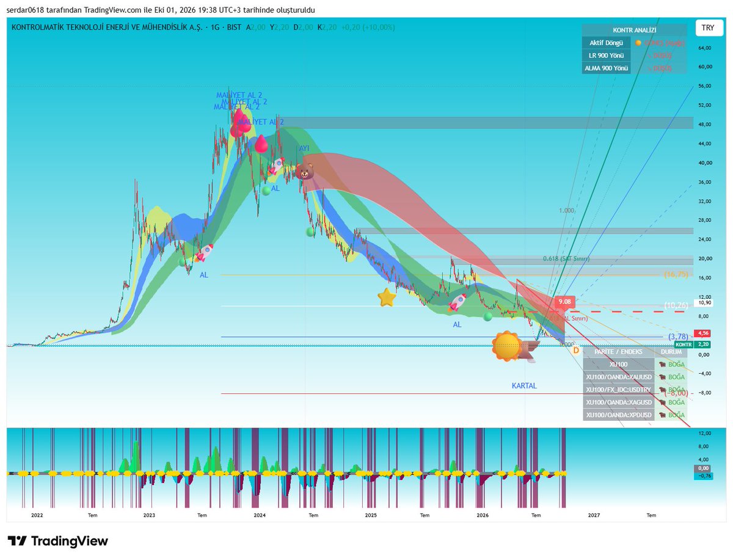Screen dimensions: 733x560
Task: Click the DURUM column header
Action: tap(671, 352)
